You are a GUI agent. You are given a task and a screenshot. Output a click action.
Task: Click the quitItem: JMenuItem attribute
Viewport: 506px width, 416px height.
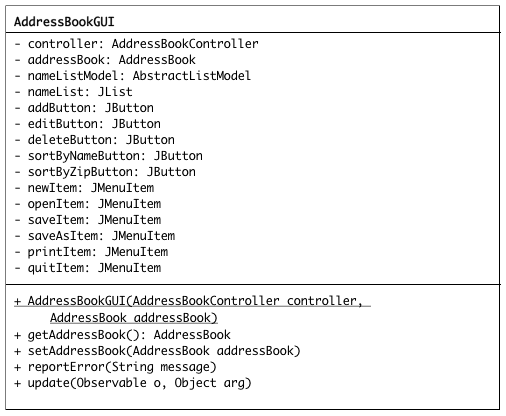tap(88, 268)
